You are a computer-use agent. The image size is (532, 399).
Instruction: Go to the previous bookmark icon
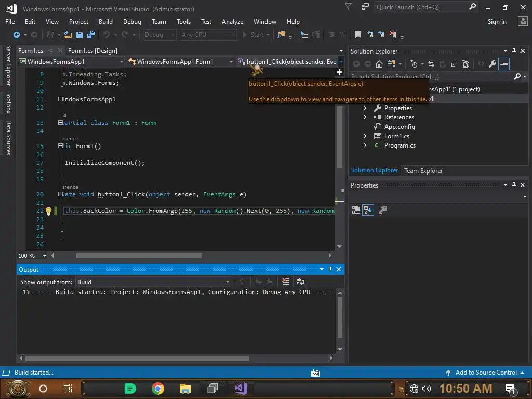click(370, 35)
